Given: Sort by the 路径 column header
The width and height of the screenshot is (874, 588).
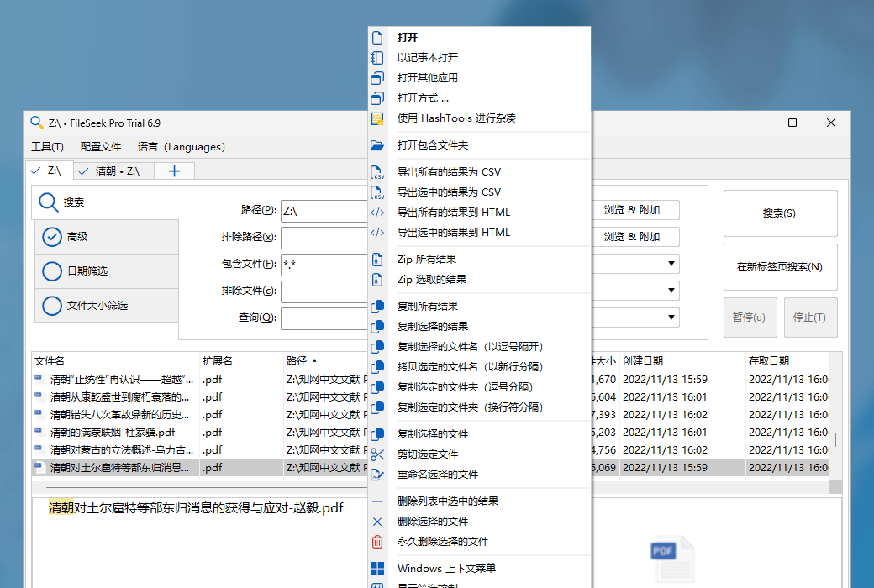Looking at the screenshot, I should 325,361.
